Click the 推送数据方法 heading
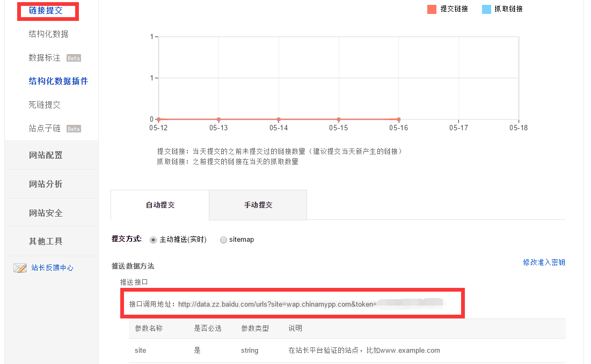The image size is (591, 364). [133, 266]
